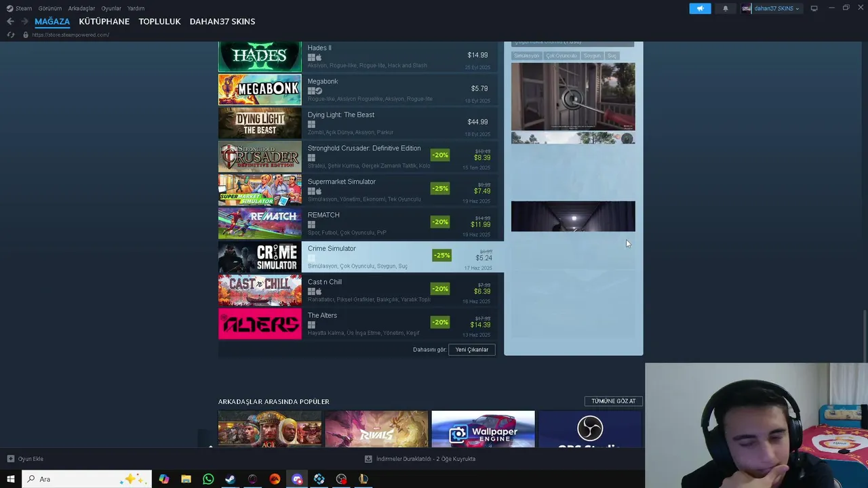Screen dimensions: 868x488
Task: Select the Suç tag in preview panel
Action: click(x=612, y=56)
